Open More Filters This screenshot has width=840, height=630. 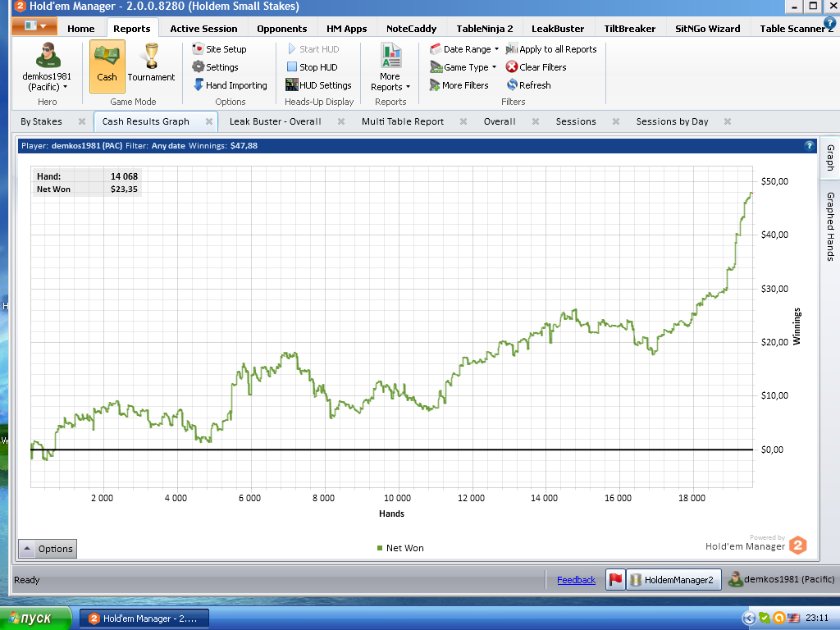(459, 85)
